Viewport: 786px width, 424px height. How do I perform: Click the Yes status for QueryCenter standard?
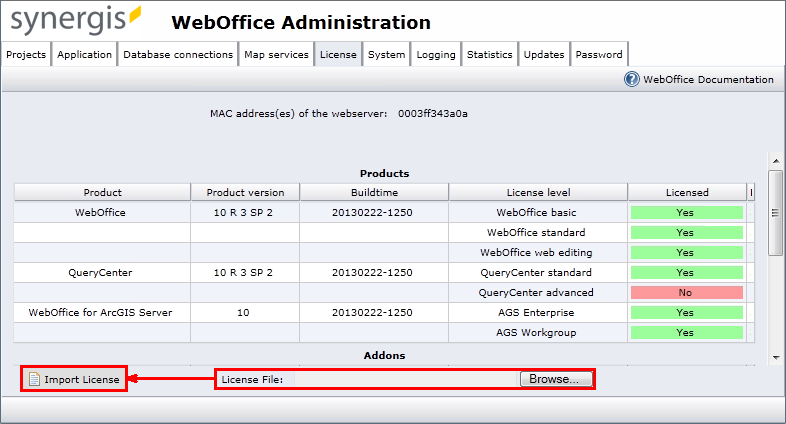pos(687,273)
